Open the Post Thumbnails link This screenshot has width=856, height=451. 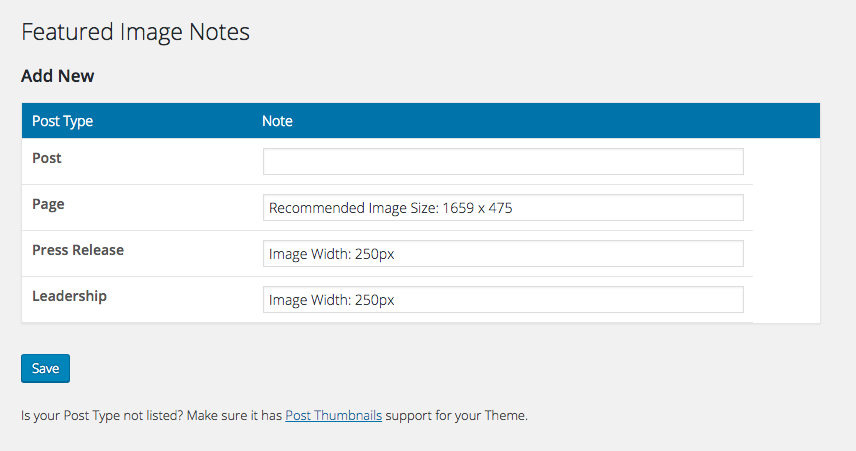(334, 416)
